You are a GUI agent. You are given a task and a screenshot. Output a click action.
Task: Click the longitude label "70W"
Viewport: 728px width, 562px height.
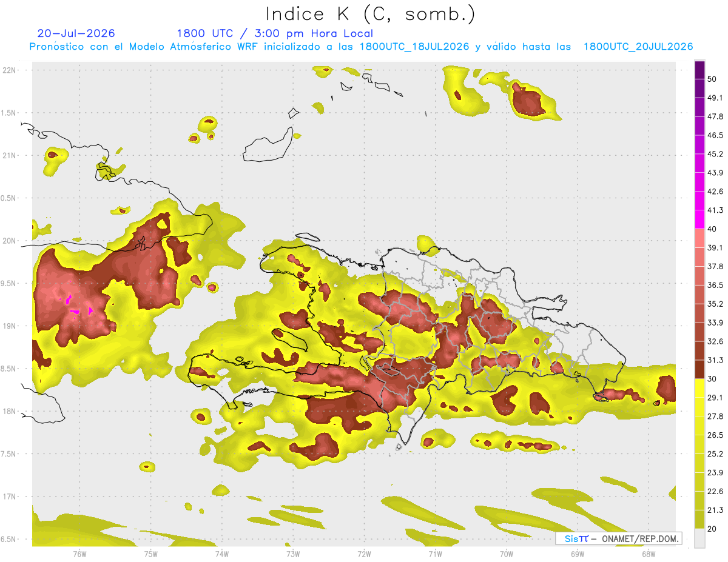pos(507,554)
